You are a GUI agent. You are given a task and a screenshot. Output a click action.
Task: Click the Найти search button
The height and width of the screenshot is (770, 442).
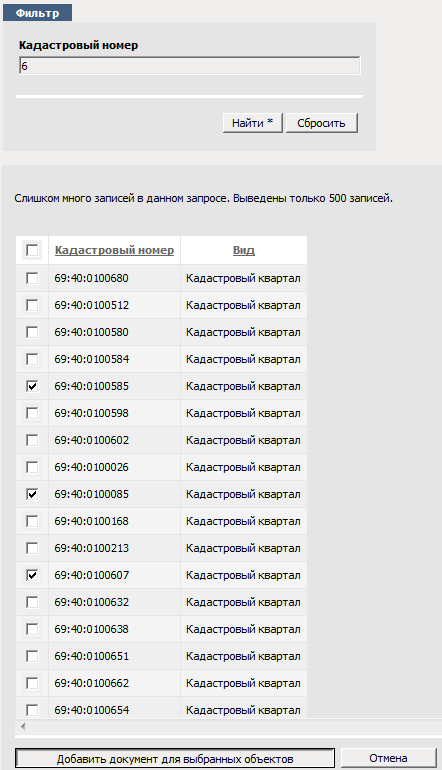[252, 123]
